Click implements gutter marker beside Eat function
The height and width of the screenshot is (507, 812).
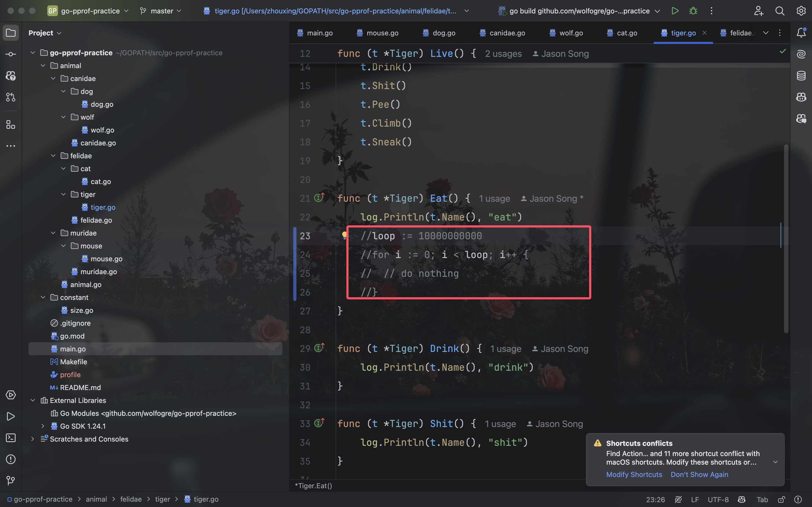coord(319,197)
